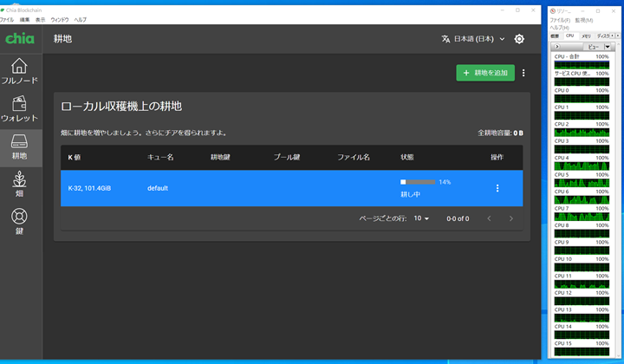Click the CPU 7 graph in Resource Monitor
The width and height of the screenshot is (624, 364).
click(582, 217)
